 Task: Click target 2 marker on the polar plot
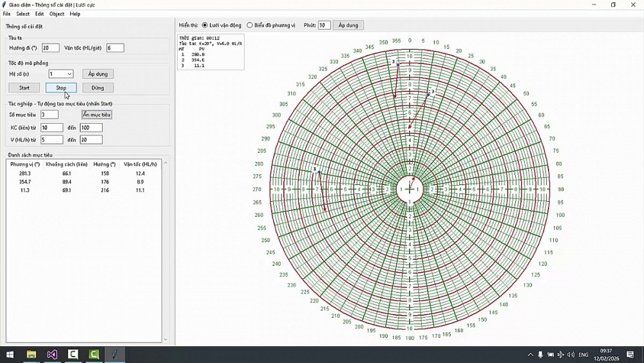tap(398, 64)
